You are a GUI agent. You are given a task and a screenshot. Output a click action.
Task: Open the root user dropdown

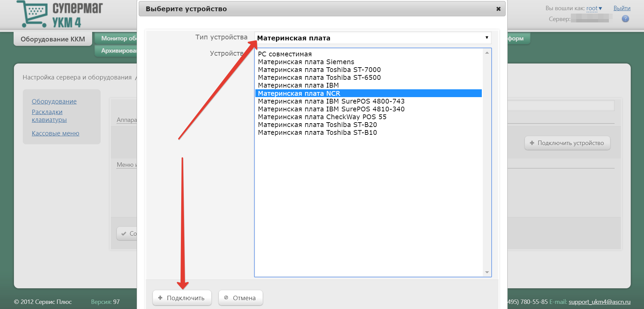[594, 8]
